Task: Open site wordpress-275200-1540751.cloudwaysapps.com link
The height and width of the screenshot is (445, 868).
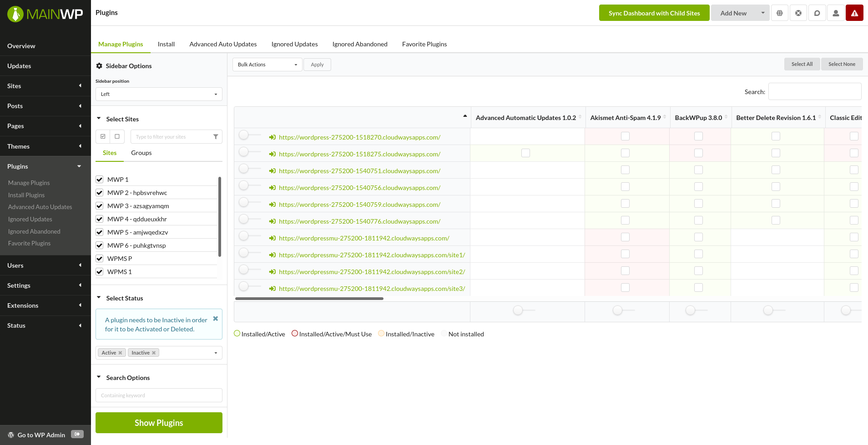Action: [x=359, y=170]
